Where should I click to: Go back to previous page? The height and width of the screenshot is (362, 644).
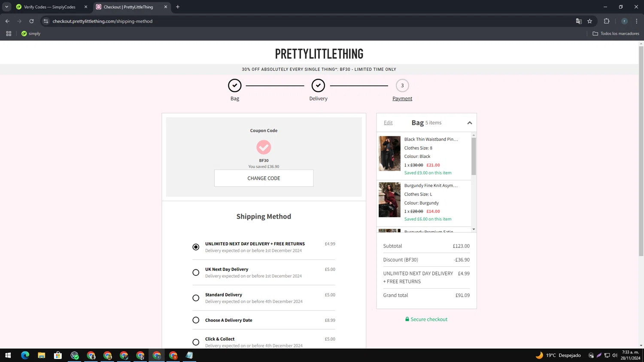(7, 21)
